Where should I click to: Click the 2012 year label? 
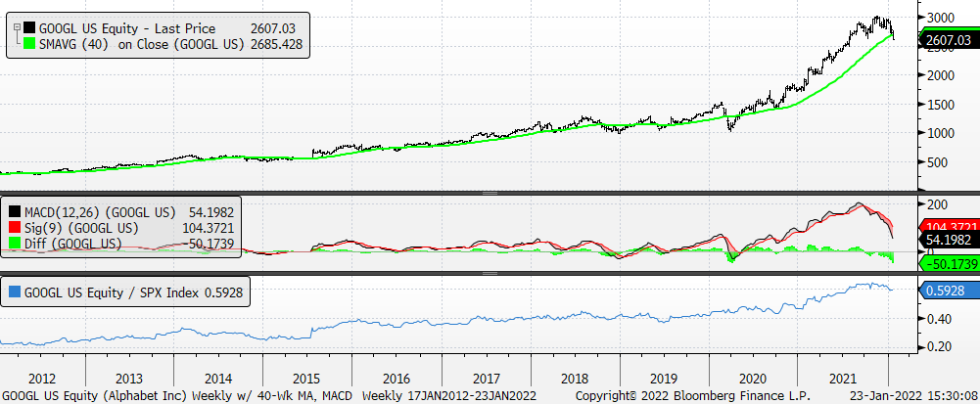(x=42, y=379)
